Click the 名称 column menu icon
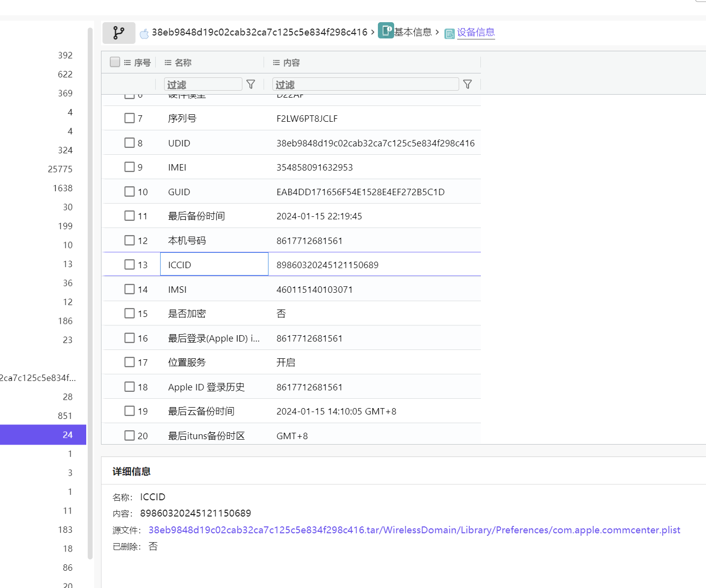The height and width of the screenshot is (588, 706). (x=168, y=63)
